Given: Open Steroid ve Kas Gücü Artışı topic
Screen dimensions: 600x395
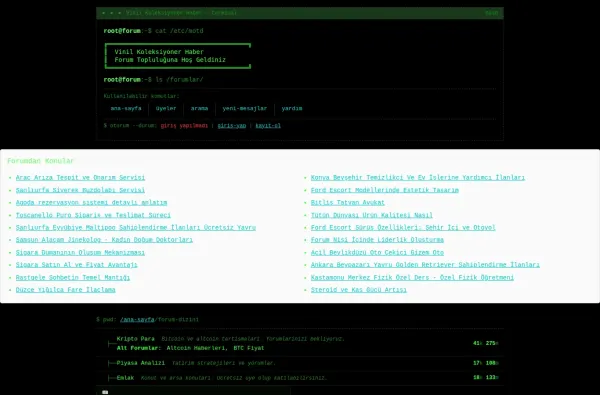Looking at the screenshot, I should [x=359, y=290].
